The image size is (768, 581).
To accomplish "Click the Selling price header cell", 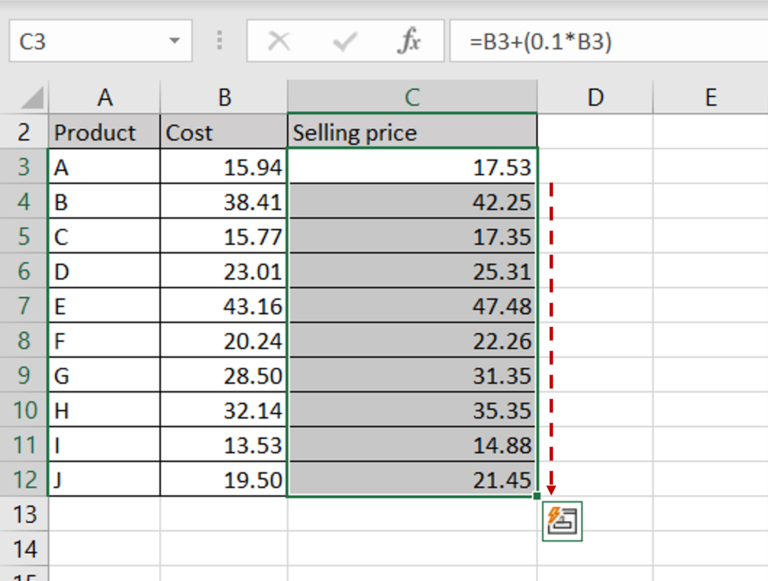I will pyautogui.click(x=412, y=132).
